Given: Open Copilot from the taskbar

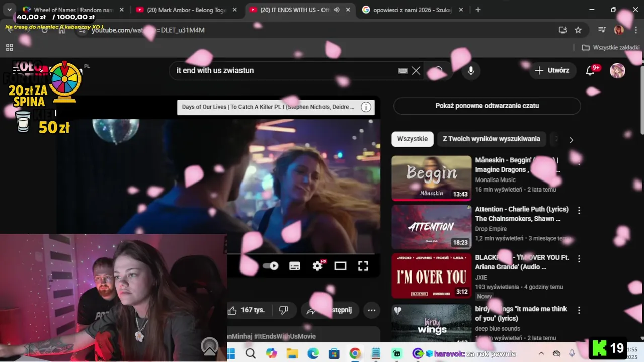Looking at the screenshot, I should (x=272, y=354).
